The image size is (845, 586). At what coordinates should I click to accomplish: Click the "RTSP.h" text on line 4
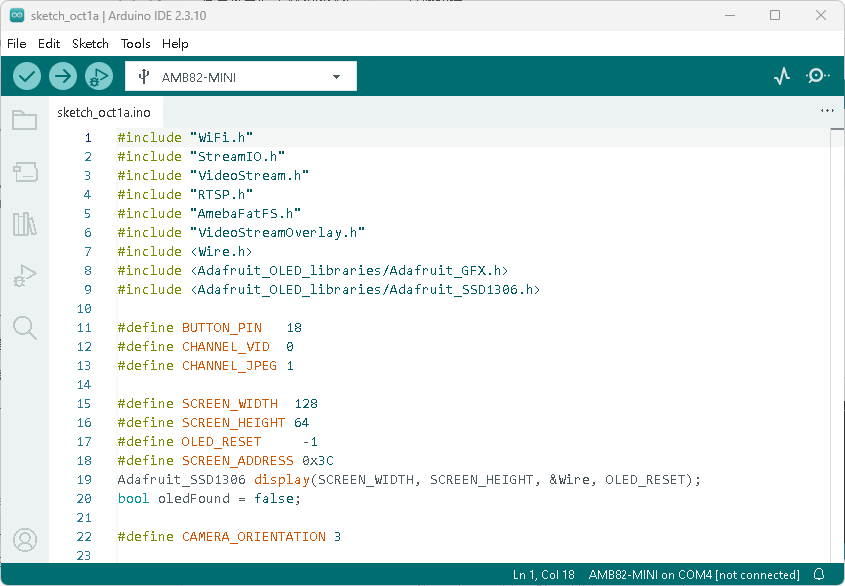[221, 194]
